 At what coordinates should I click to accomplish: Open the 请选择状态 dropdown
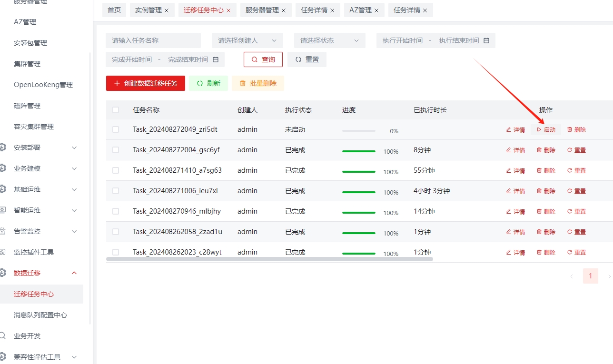click(x=330, y=40)
